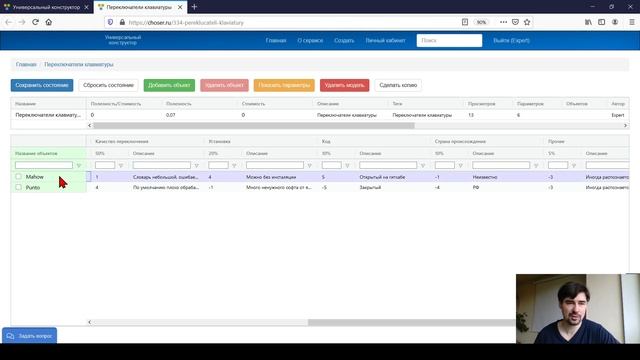This screenshot has height=360, width=640.
Task: Click zoom level 90% indicator
Action: [482, 22]
